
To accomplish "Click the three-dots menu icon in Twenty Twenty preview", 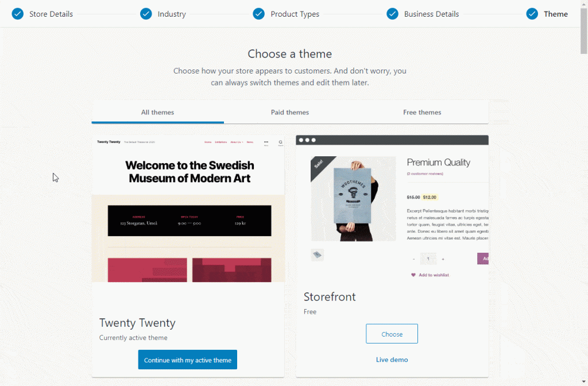I will pos(266,142).
